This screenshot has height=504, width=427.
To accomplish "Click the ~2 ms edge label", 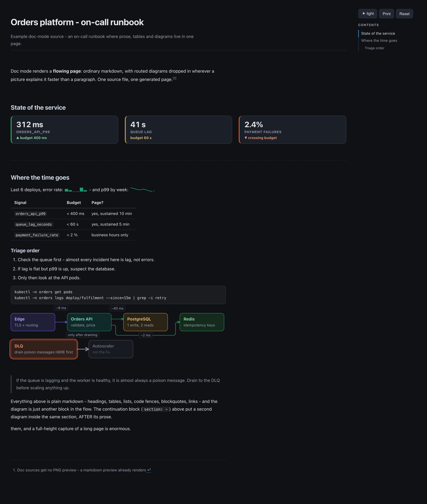I will click(145, 335).
